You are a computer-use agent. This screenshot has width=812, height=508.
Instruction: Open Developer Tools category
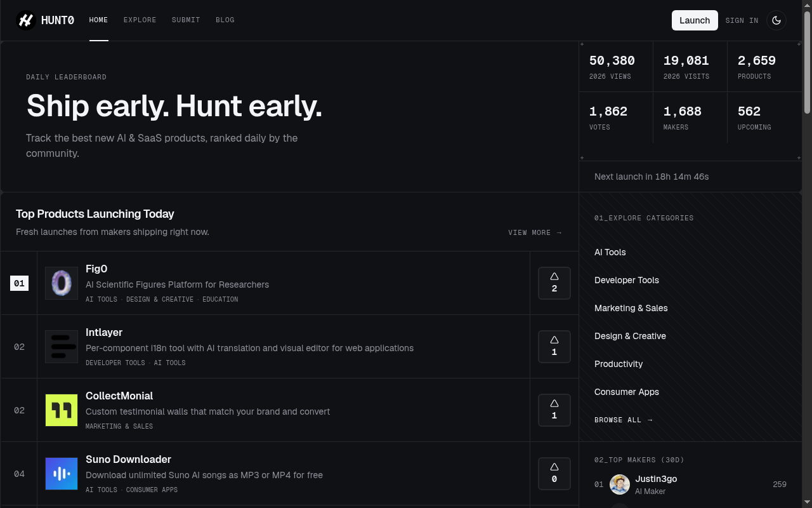click(627, 280)
